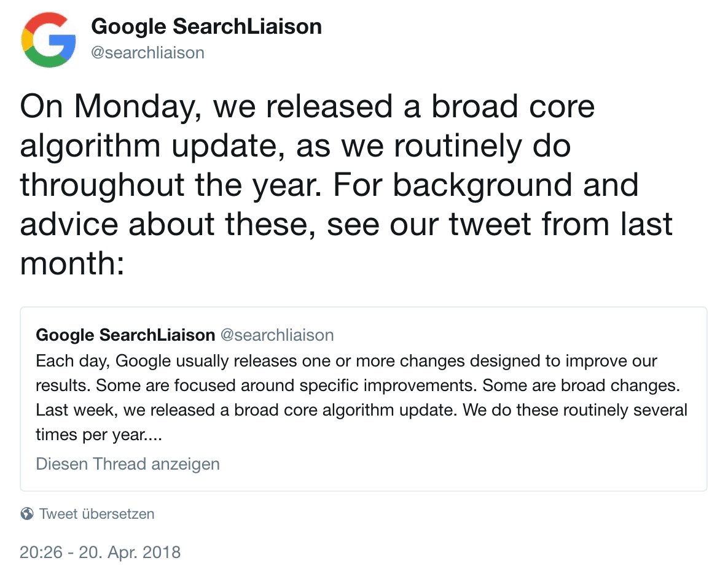Click the line "throughout the year. For background and"

point(329,185)
